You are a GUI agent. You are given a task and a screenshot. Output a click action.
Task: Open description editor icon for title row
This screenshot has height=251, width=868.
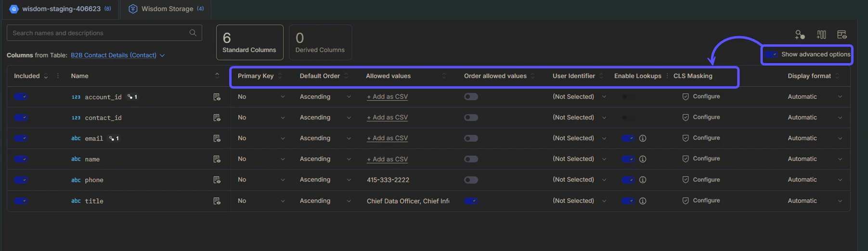(217, 201)
